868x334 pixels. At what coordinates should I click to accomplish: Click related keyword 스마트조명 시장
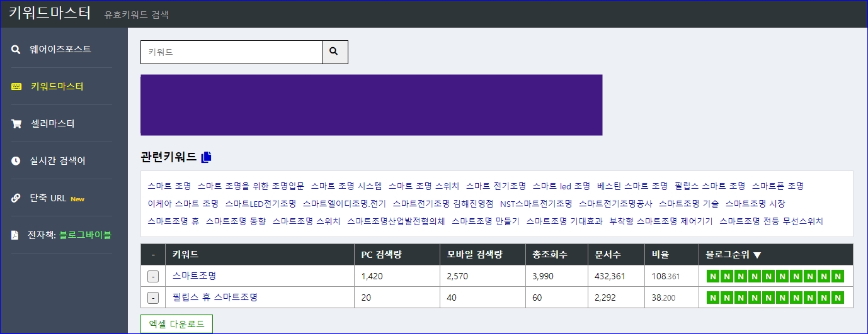(x=755, y=203)
